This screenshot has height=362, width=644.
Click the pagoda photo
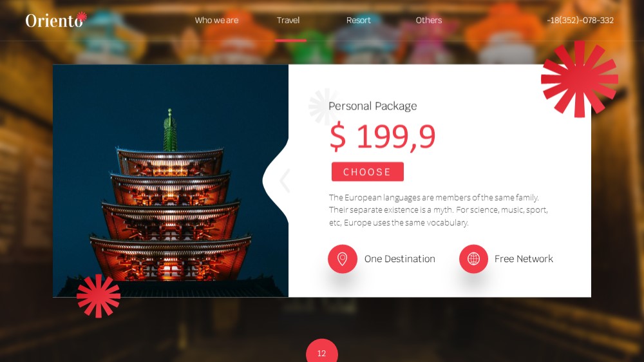[x=171, y=181]
